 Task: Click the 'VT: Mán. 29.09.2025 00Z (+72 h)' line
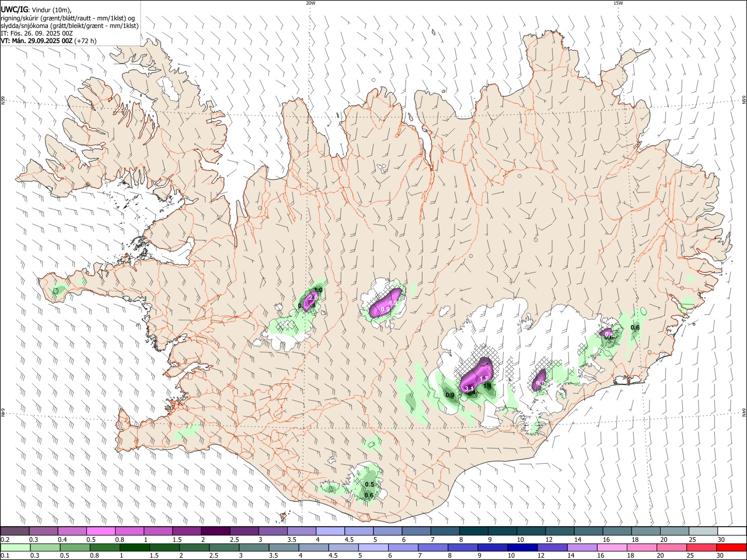(x=48, y=41)
